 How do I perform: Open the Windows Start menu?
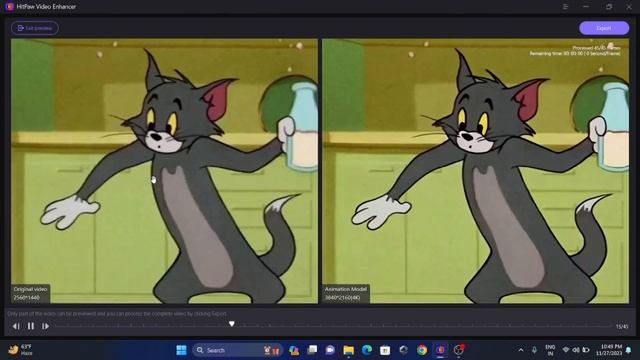click(181, 350)
